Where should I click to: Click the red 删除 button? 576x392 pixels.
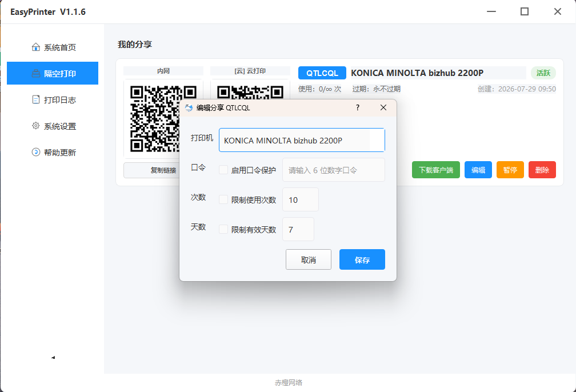point(542,170)
